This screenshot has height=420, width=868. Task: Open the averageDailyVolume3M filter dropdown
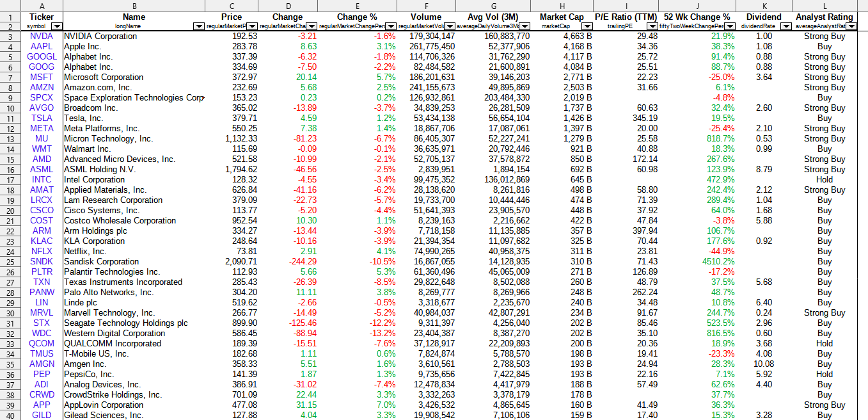[x=526, y=26]
